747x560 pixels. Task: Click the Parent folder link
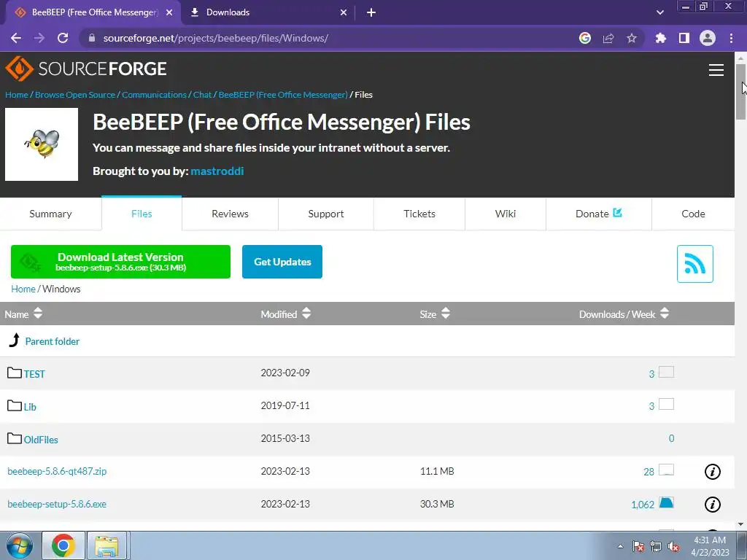click(53, 341)
